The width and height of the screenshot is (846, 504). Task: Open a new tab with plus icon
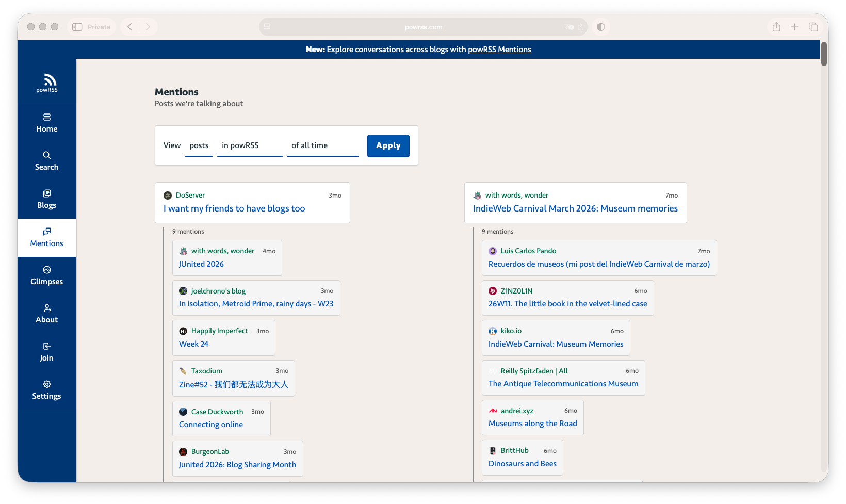795,27
